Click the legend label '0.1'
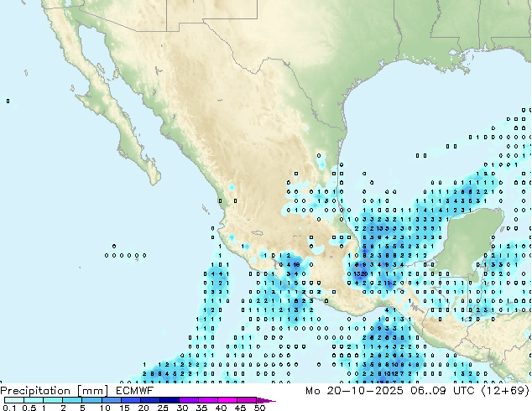This screenshot has height=411, width=532. coord(9,408)
